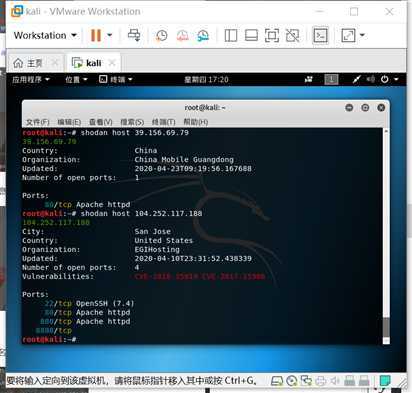412x393 pixels.
Task: Click the green message log icon
Action: coord(385,380)
